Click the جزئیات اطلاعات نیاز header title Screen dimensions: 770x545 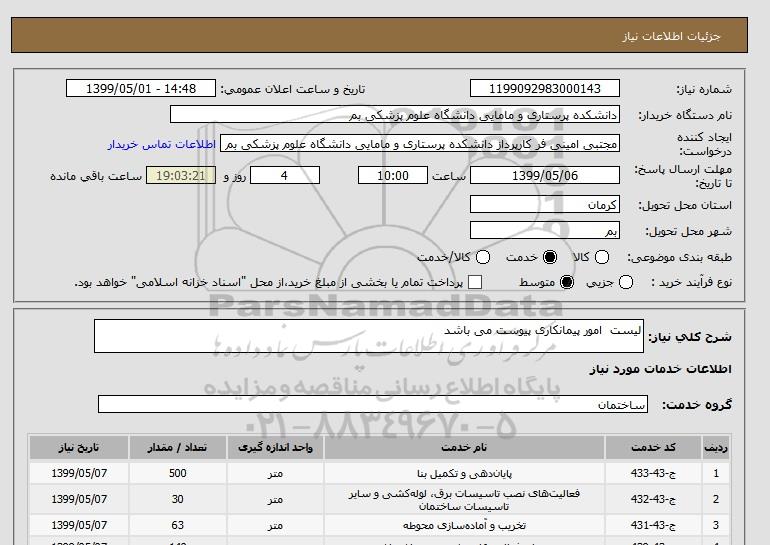671,36
